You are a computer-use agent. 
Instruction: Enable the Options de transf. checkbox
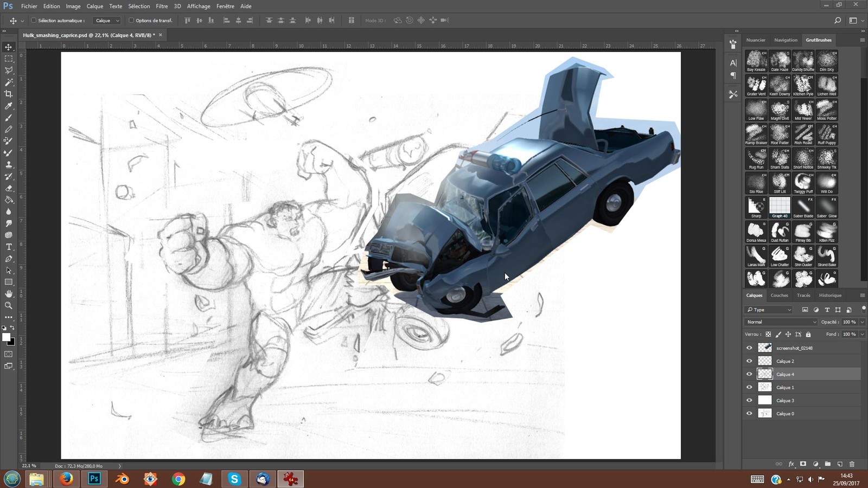pyautogui.click(x=131, y=21)
